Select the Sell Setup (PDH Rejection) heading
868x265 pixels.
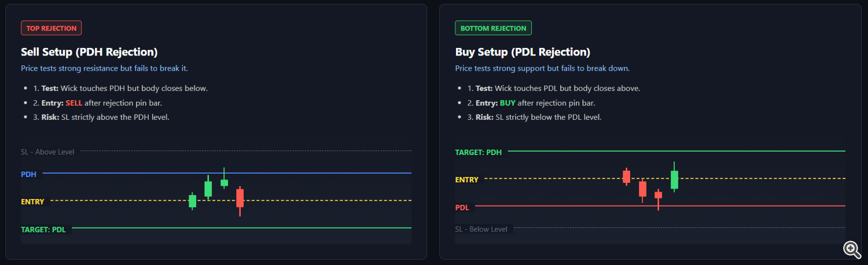coord(89,52)
